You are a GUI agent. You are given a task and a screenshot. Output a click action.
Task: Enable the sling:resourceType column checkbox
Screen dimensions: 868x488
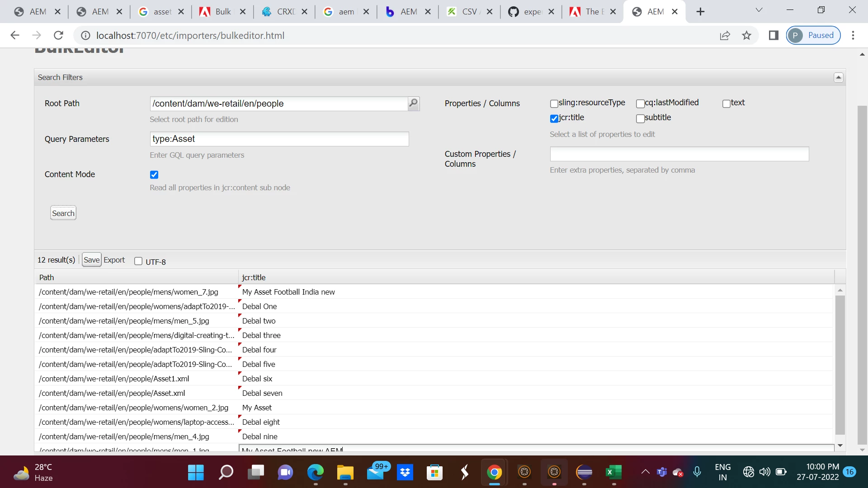(554, 104)
